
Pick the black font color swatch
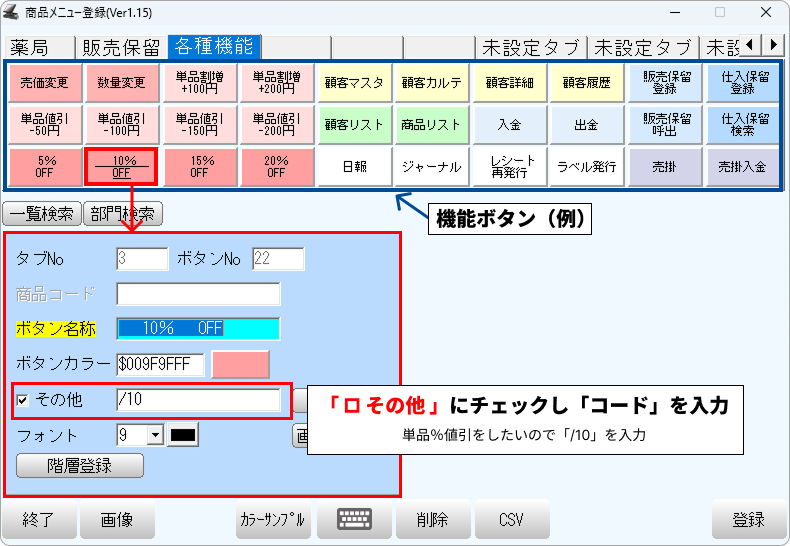(184, 435)
